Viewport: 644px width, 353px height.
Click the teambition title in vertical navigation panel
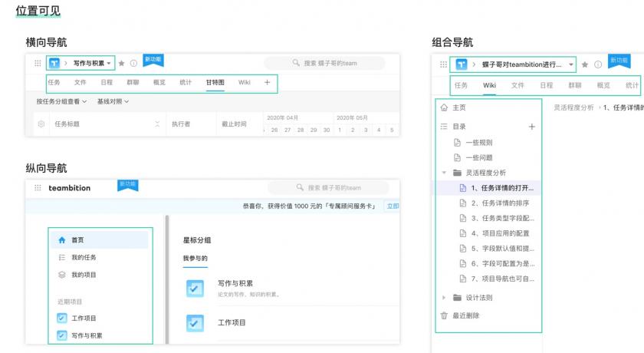click(70, 188)
